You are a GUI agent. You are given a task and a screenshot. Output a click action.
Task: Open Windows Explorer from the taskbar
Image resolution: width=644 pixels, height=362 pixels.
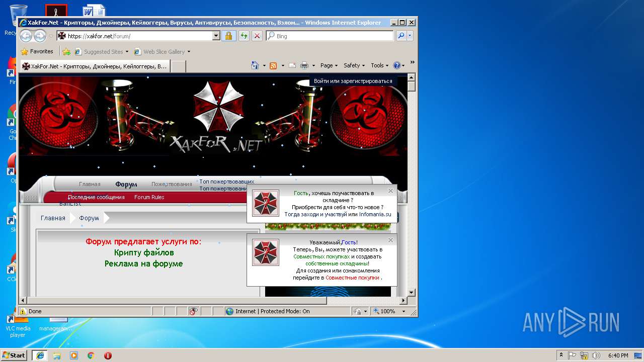57,355
